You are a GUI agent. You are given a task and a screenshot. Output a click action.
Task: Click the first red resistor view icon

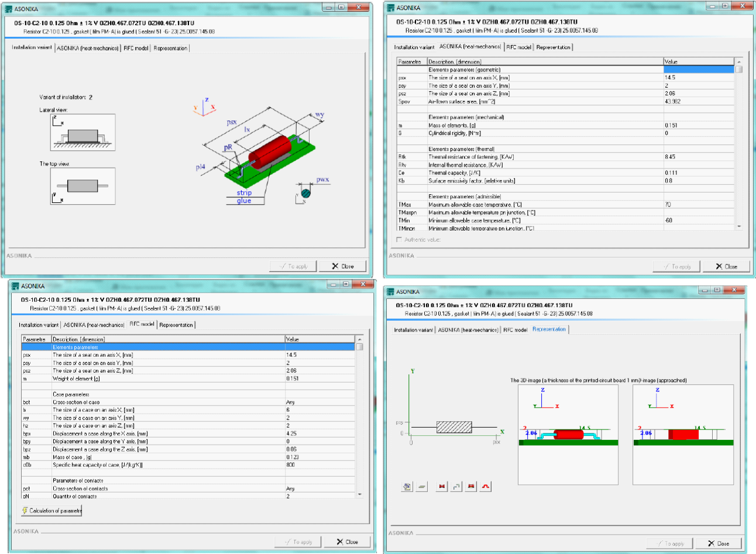click(x=442, y=486)
